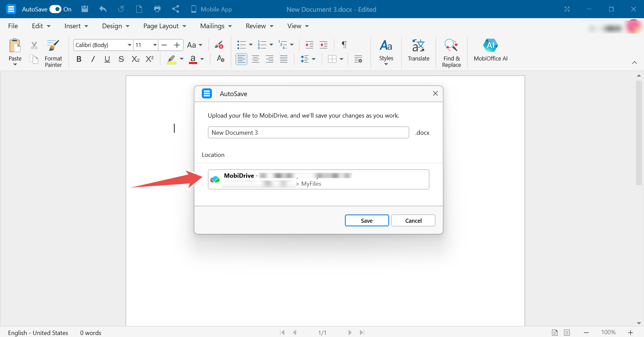Image resolution: width=644 pixels, height=337 pixels.
Task: Copy the selection with the copy icon
Action: [x=34, y=59]
